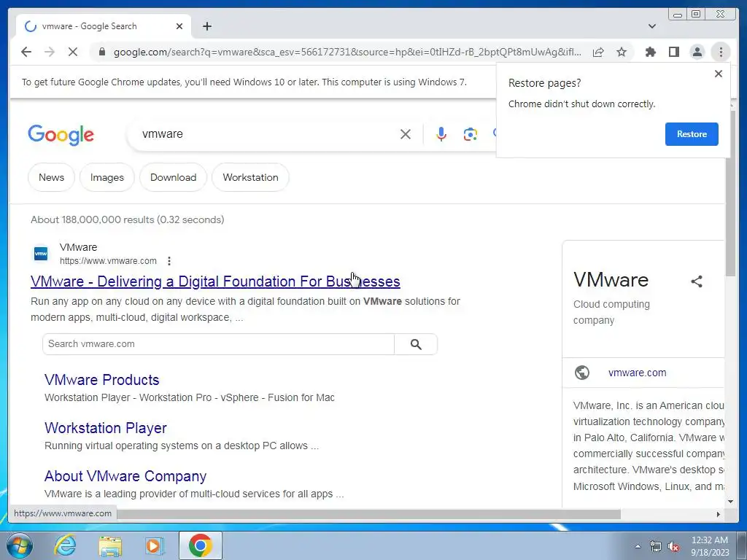Go to Google home via logo
This screenshot has height=560, width=747.
point(61,135)
